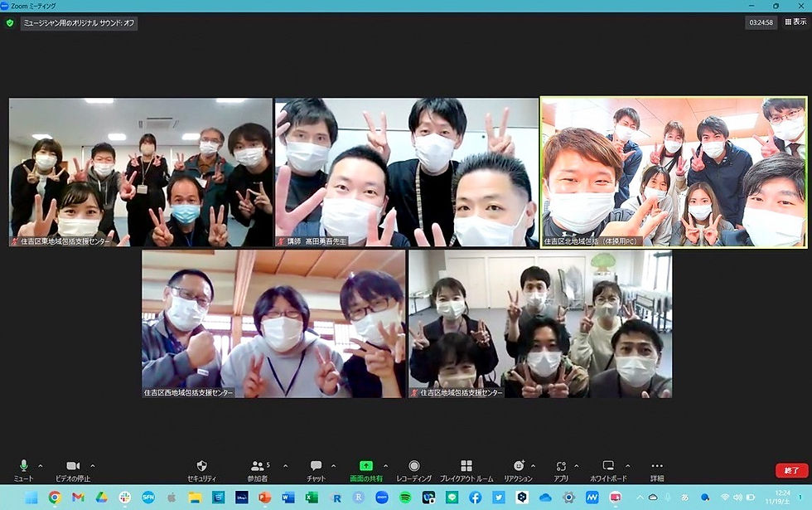
Task: Open Word from the taskbar
Action: pos(288,498)
